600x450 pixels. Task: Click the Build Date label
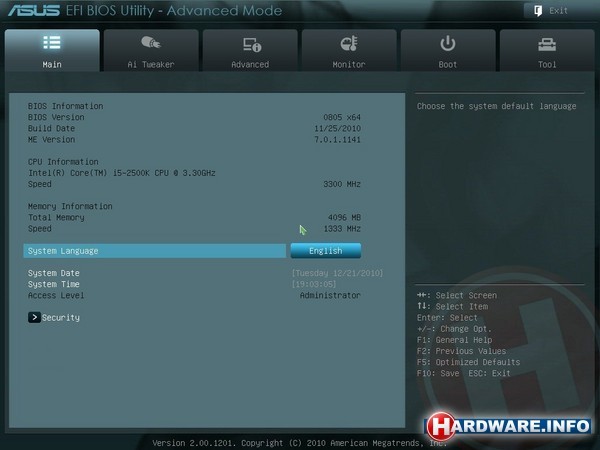pos(51,128)
